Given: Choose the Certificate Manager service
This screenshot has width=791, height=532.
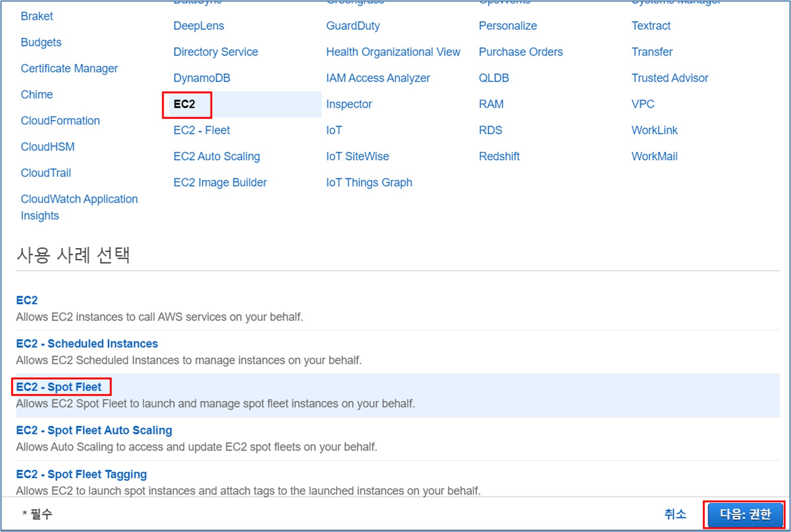Looking at the screenshot, I should [x=69, y=68].
